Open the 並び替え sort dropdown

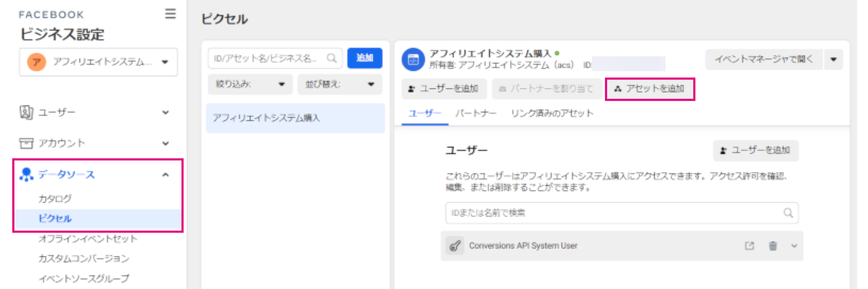pos(340,84)
